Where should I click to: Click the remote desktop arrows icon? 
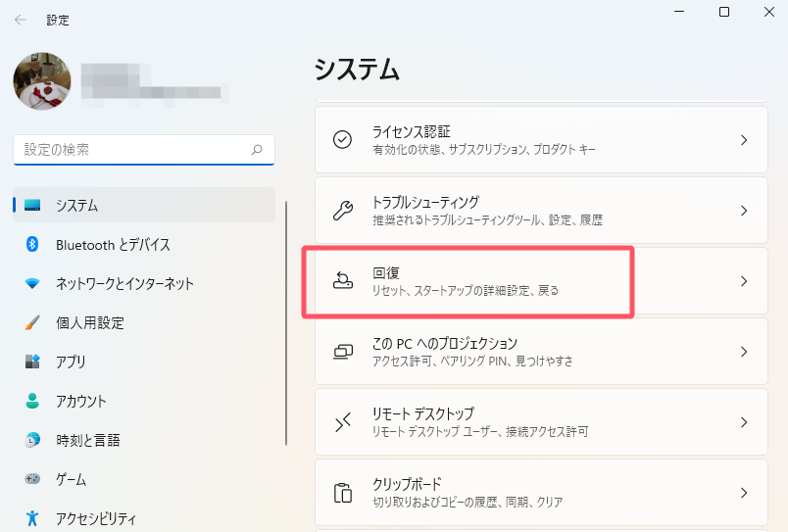[x=343, y=422]
